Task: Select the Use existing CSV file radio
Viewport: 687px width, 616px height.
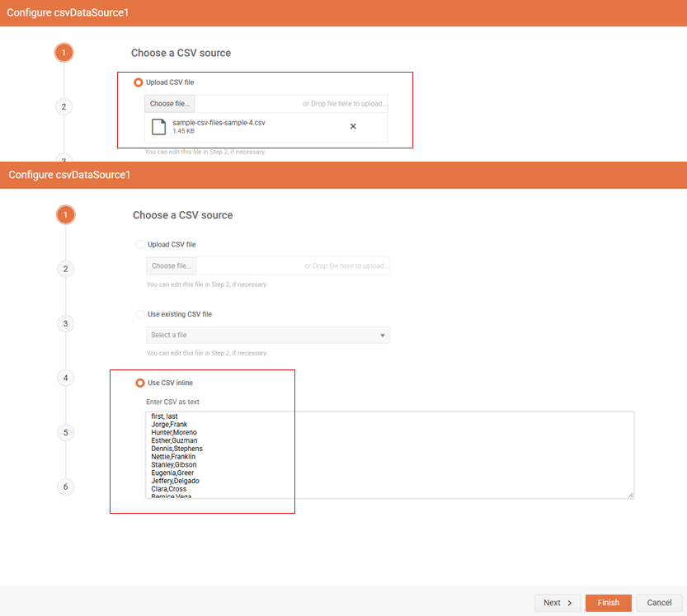Action: click(x=139, y=314)
